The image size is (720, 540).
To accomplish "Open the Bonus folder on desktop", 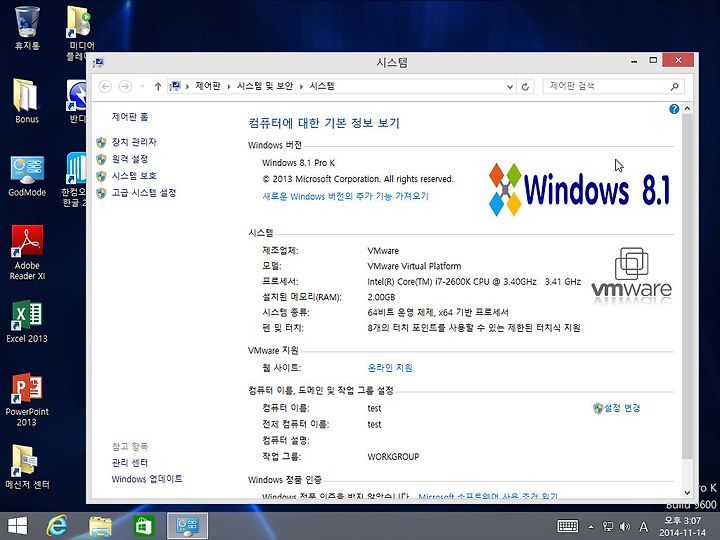I will (x=27, y=100).
